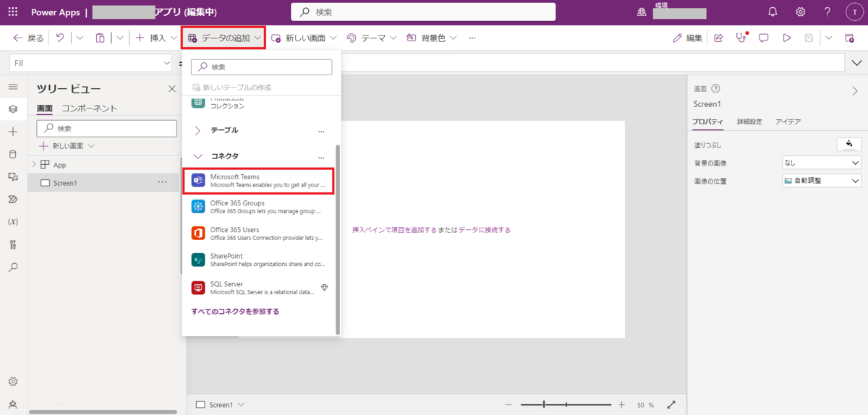Click the Paste clipboard icon
This screenshot has width=868, height=415.
tap(101, 38)
